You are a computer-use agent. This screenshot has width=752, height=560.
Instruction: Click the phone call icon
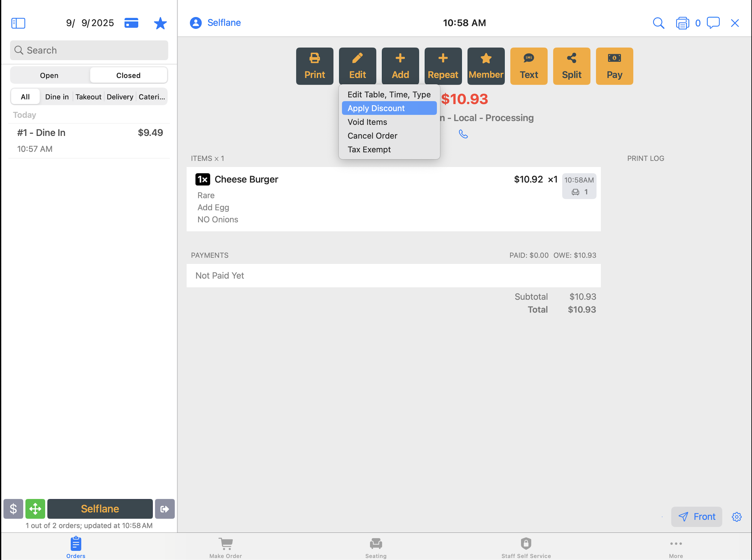463,134
